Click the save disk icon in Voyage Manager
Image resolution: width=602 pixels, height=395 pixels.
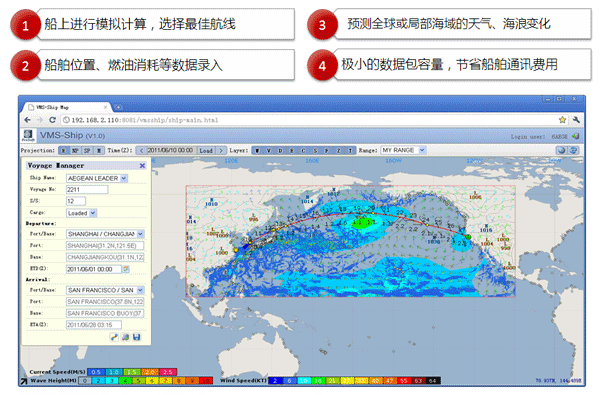136,337
